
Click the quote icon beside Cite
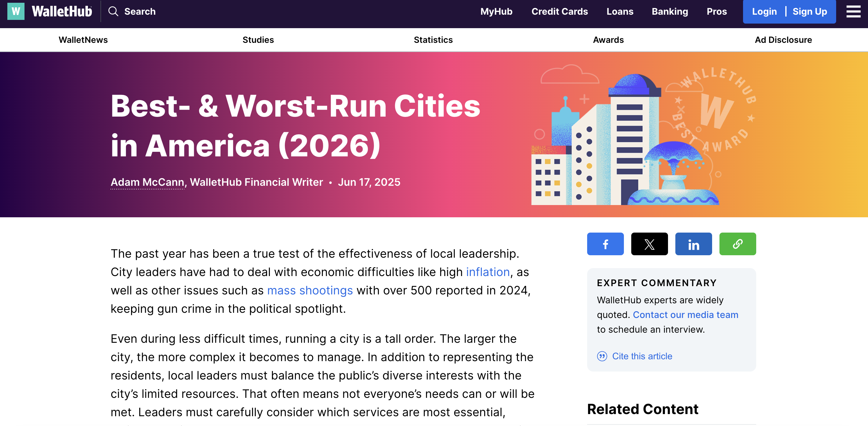pos(602,356)
